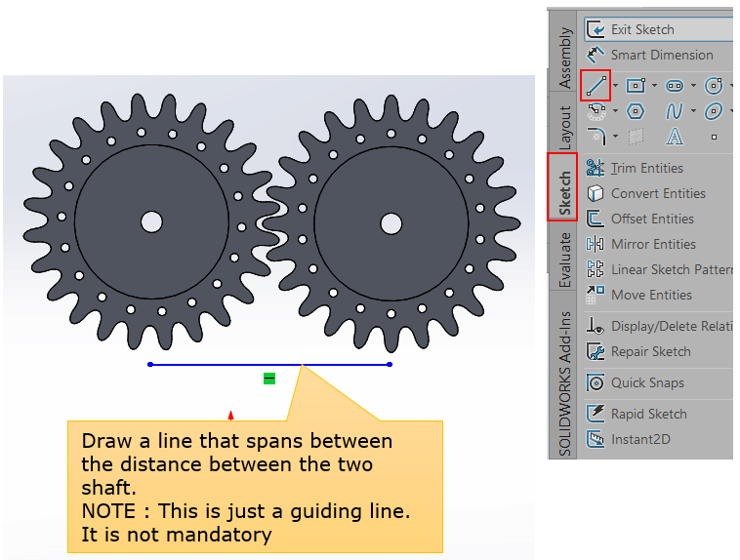Switch to the Evaluate tab
This screenshot has width=740, height=560.
click(x=563, y=260)
